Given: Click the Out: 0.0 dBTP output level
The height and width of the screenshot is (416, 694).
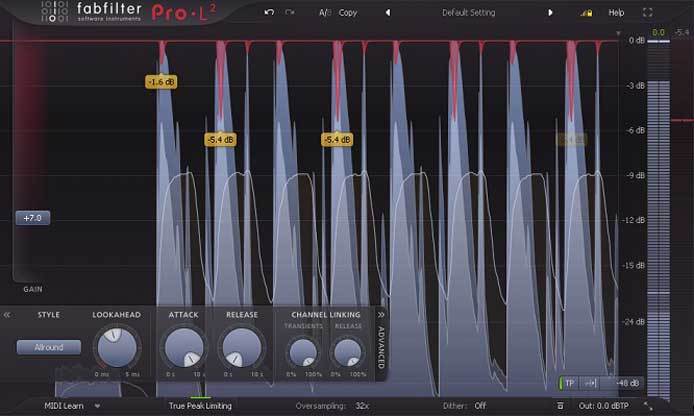Looking at the screenshot, I should [604, 406].
